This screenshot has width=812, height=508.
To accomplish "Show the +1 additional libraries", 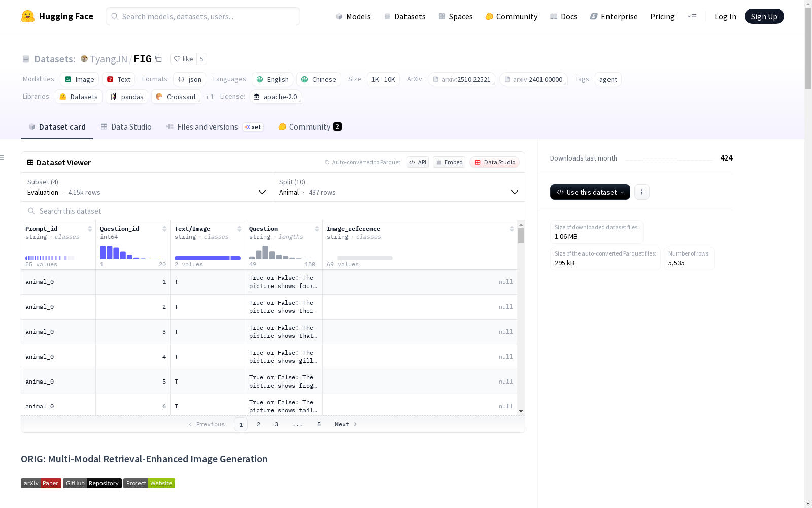I will [x=210, y=97].
